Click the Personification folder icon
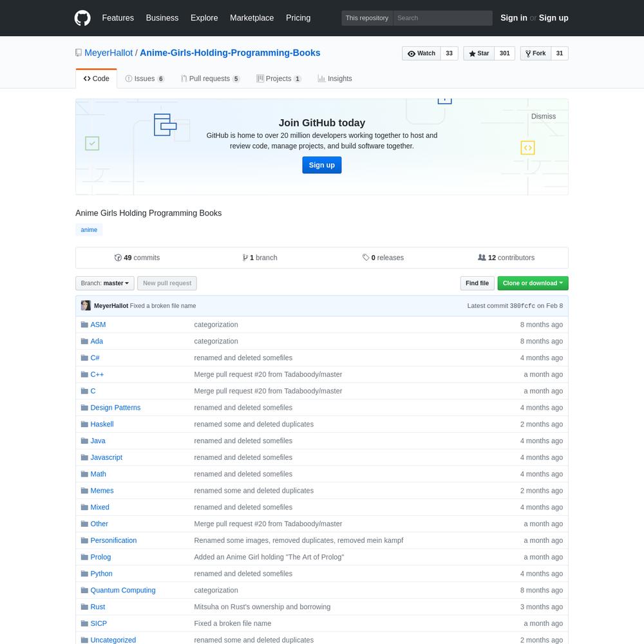644x644 pixels. click(x=84, y=540)
